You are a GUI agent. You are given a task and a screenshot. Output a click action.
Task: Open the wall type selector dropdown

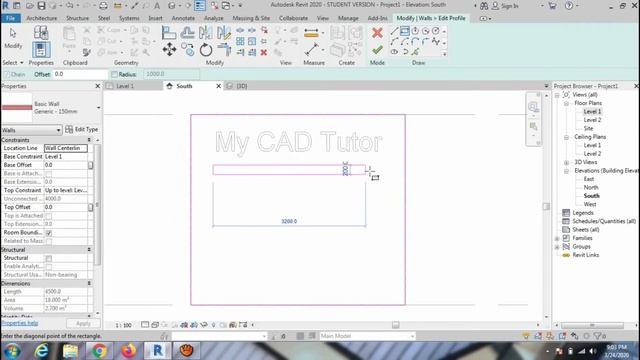pyautogui.click(x=98, y=108)
